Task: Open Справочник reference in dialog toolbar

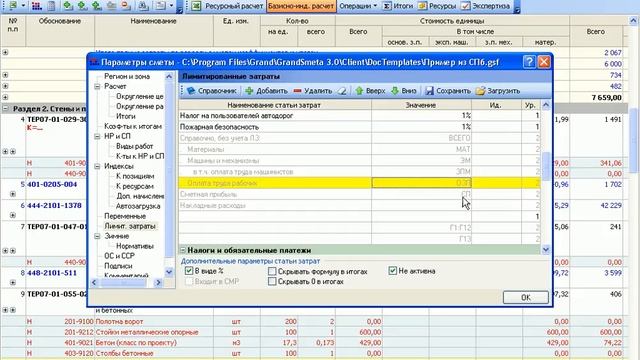Action: 211,91
